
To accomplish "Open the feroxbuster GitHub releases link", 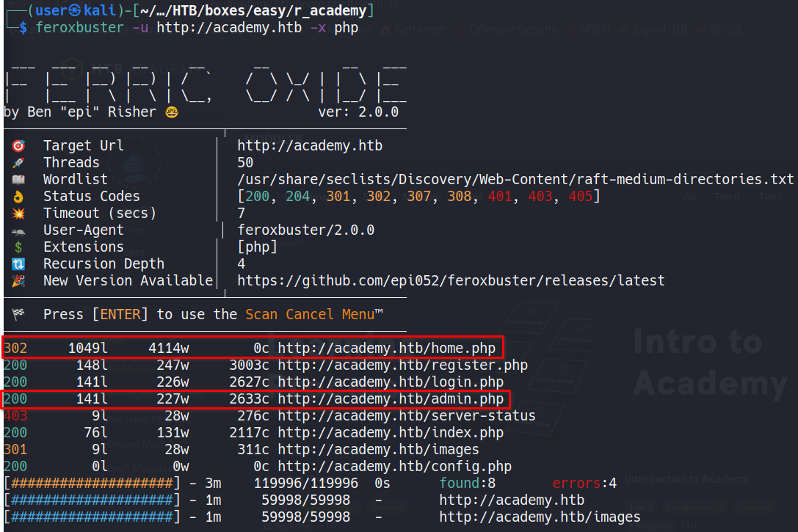I will click(x=451, y=281).
